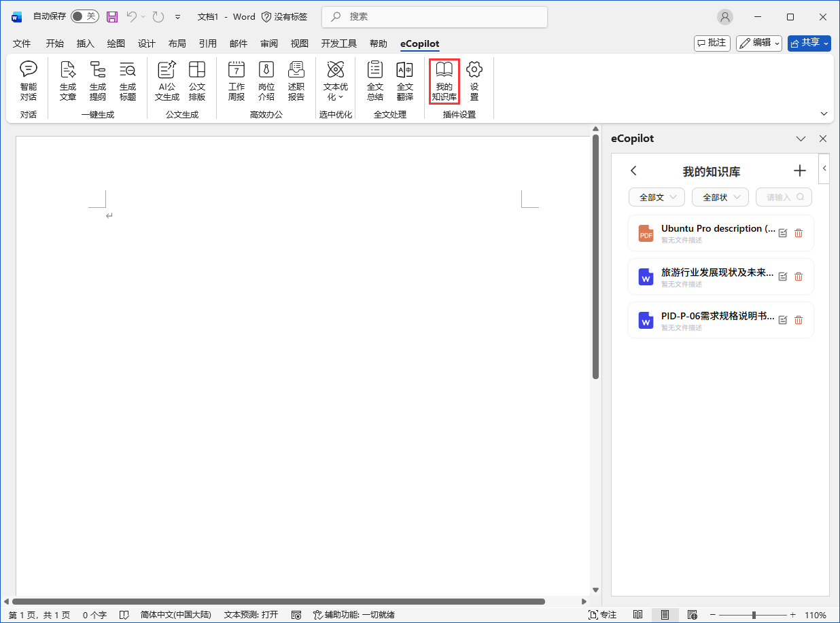Click the 批注 comments button
The height and width of the screenshot is (623, 840).
[712, 43]
